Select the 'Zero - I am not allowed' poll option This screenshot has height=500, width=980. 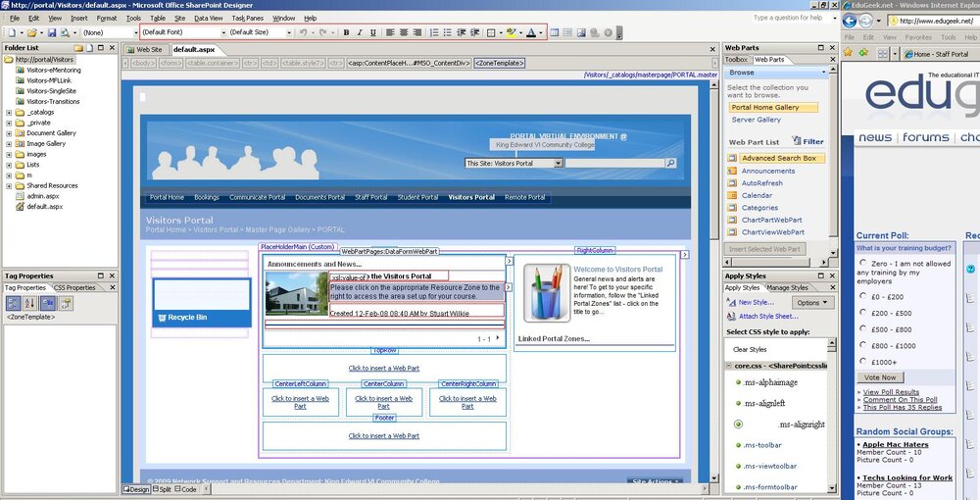tap(863, 263)
